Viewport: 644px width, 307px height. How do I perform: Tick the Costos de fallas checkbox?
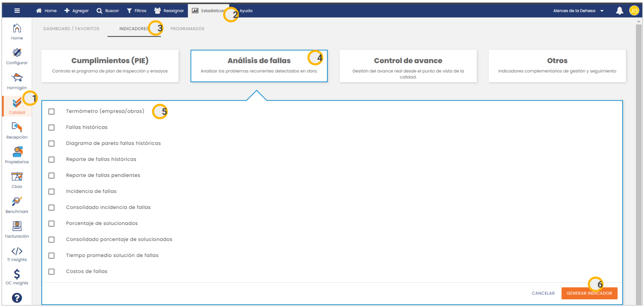51,272
